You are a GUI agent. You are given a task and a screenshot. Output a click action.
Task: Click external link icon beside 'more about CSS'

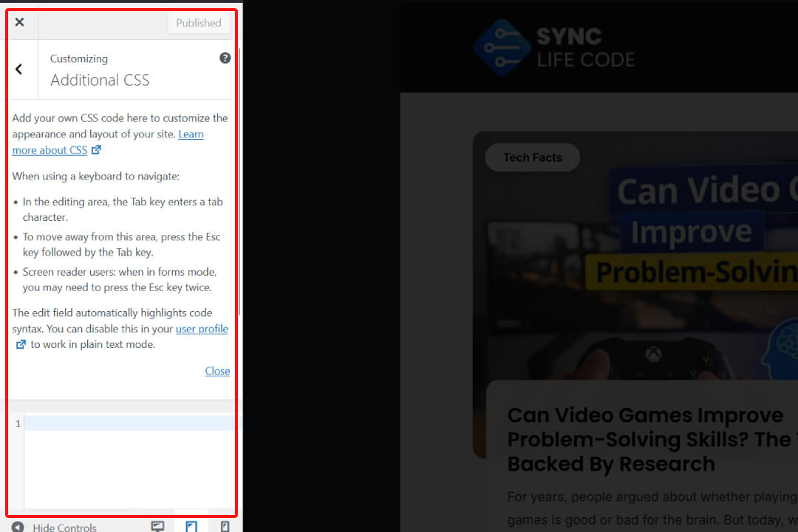[x=96, y=150]
